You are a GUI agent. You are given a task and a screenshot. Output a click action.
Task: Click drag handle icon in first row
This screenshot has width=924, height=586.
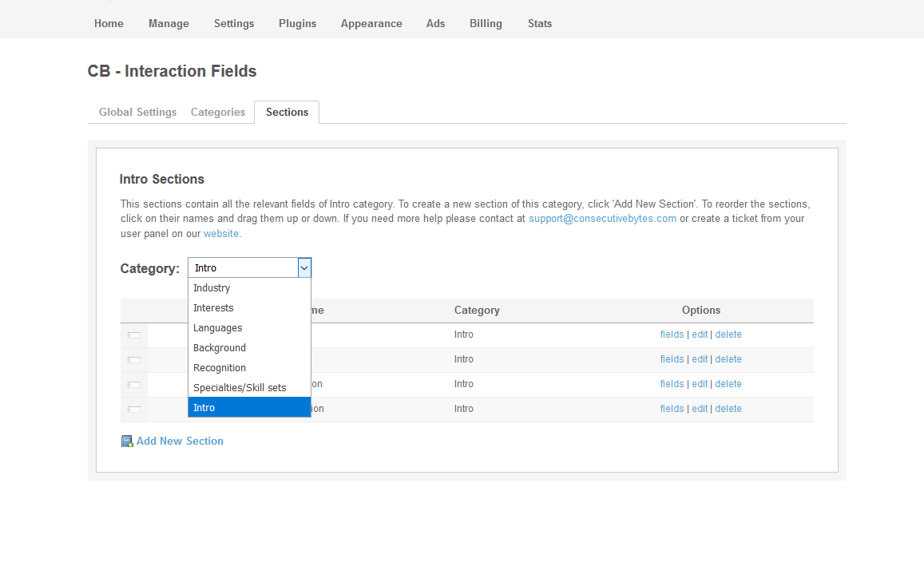pos(134,335)
